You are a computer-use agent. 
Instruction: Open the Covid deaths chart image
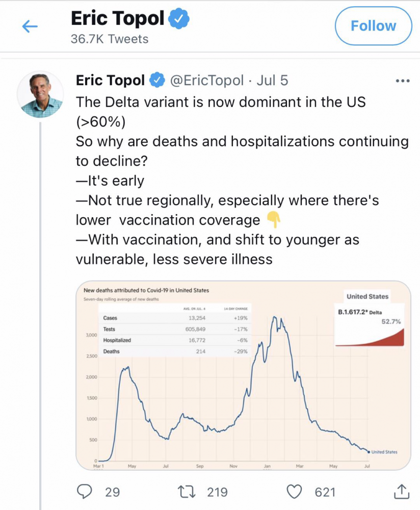point(243,375)
